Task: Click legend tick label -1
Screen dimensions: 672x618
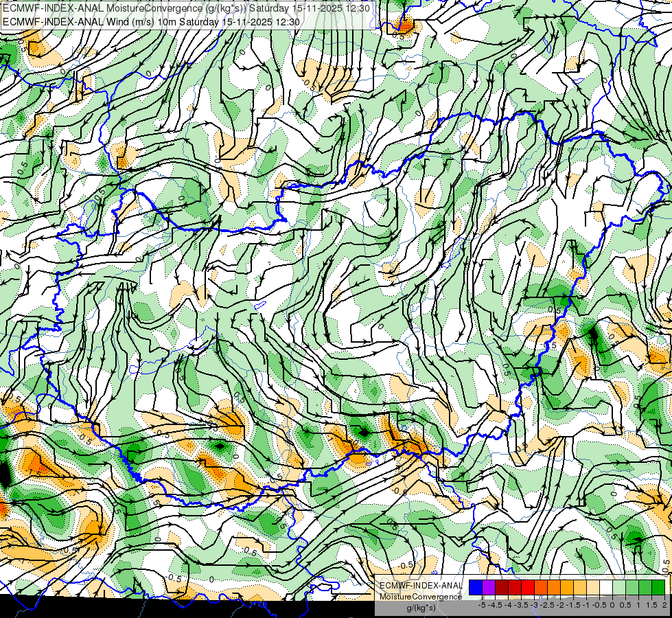Action: click(x=586, y=605)
